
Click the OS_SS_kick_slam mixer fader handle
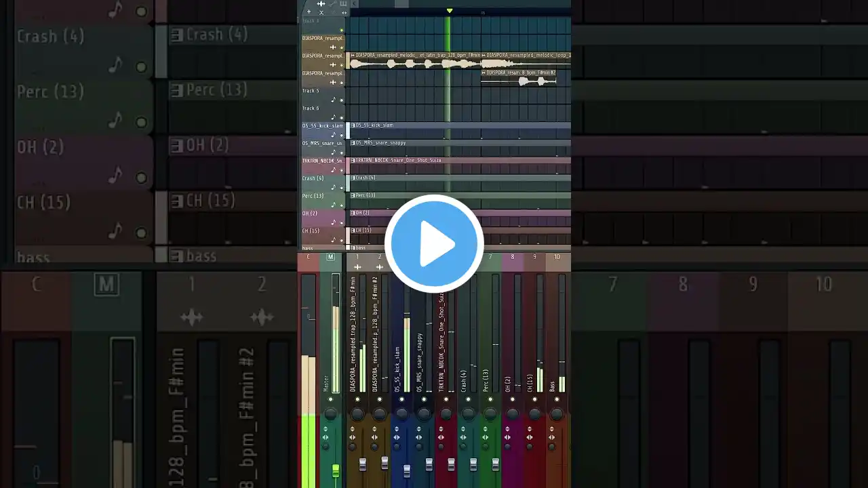pos(407,470)
